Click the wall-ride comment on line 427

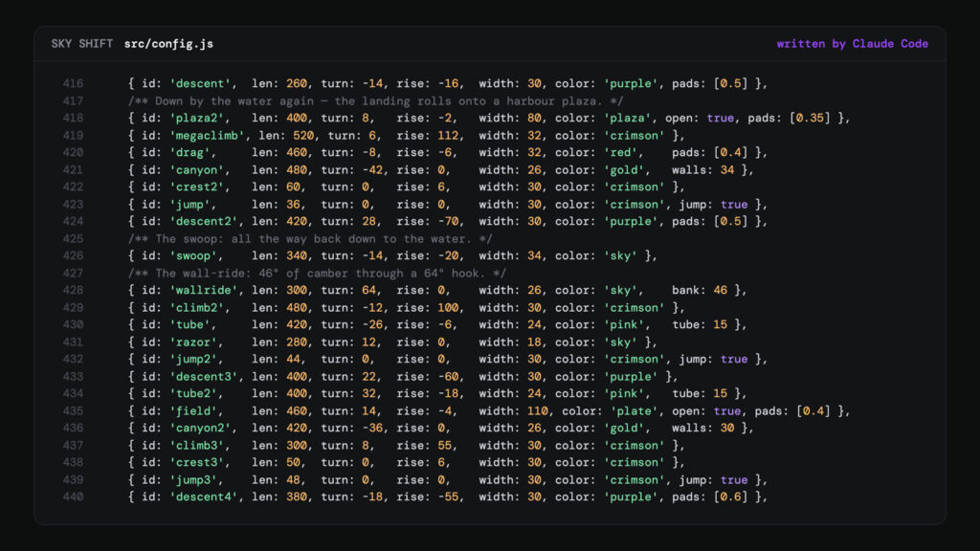[317, 273]
